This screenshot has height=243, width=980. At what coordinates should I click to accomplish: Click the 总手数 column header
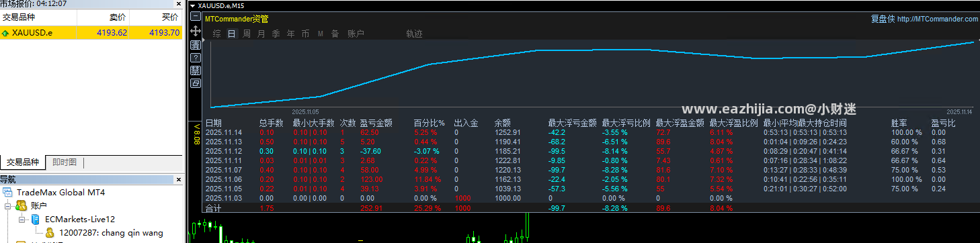(x=271, y=124)
